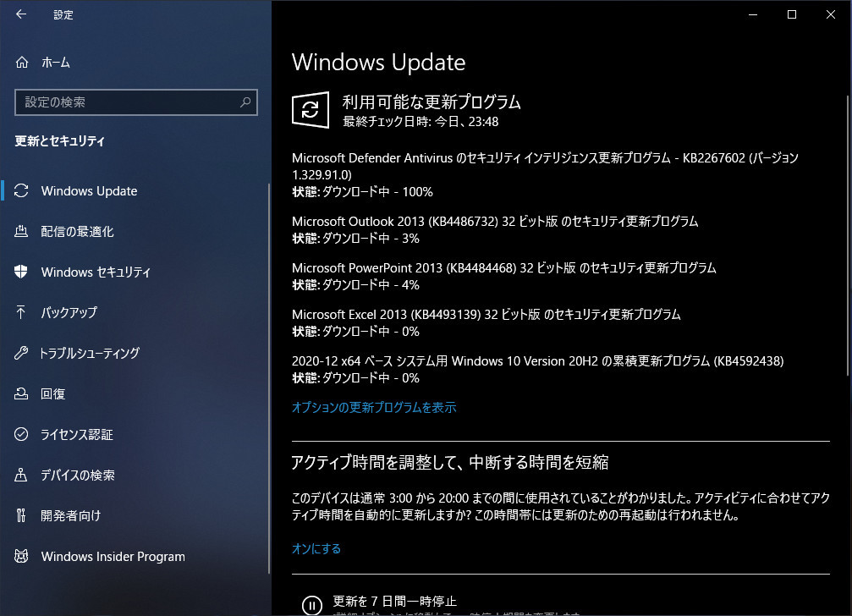Click the ダウンロード中 - 100% status text
The height and width of the screenshot is (616, 852).
click(x=377, y=192)
